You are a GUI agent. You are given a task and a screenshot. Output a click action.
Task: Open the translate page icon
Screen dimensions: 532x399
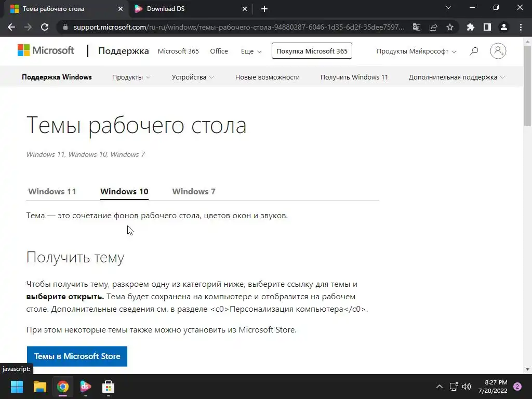416,27
